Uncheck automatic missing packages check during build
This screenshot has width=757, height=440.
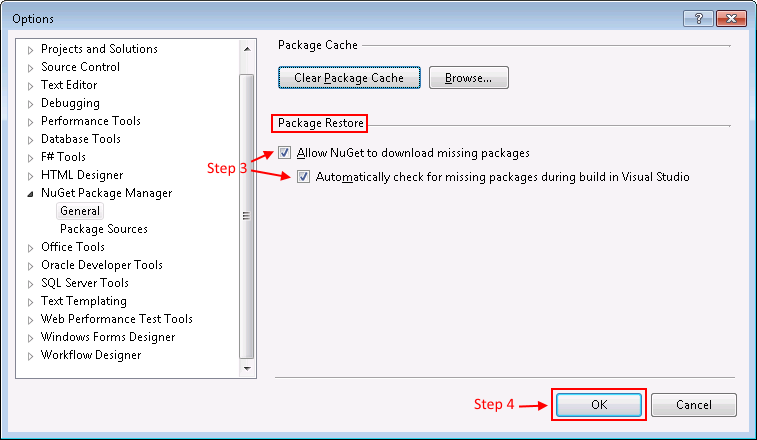pyautogui.click(x=304, y=177)
